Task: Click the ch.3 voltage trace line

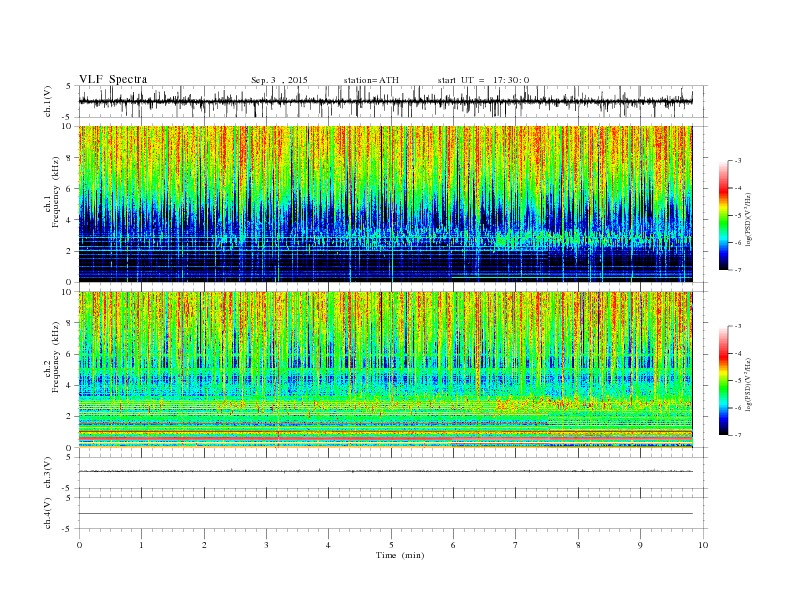Action: 385,471
